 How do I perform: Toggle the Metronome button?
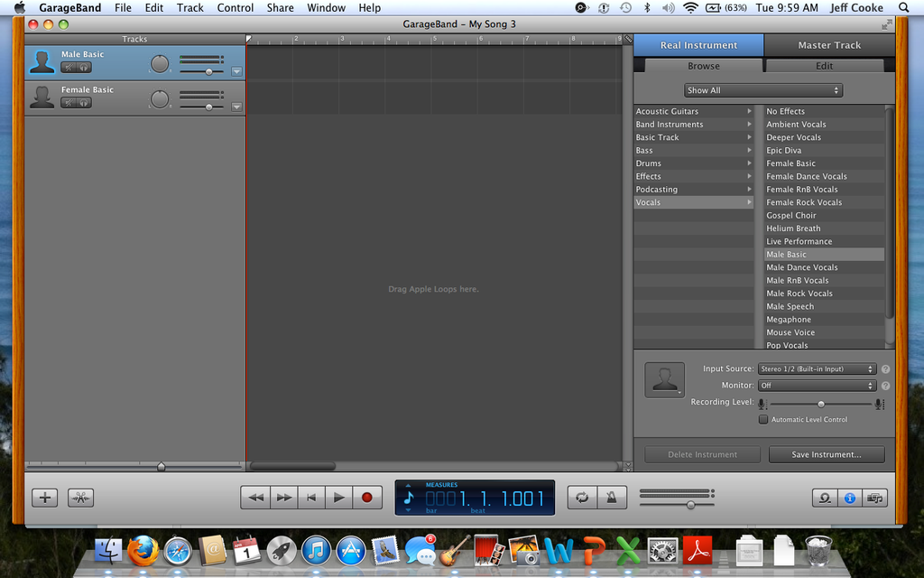612,498
